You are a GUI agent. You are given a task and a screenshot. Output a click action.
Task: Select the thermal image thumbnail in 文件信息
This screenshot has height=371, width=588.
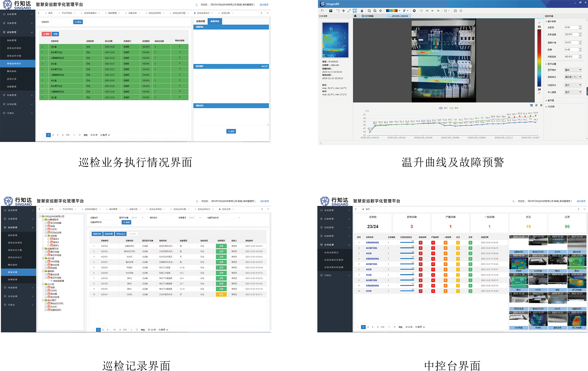tap(335, 40)
